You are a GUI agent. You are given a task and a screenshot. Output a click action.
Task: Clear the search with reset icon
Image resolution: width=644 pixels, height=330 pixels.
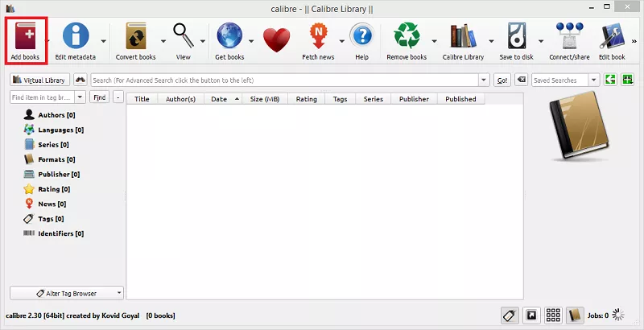(x=521, y=80)
